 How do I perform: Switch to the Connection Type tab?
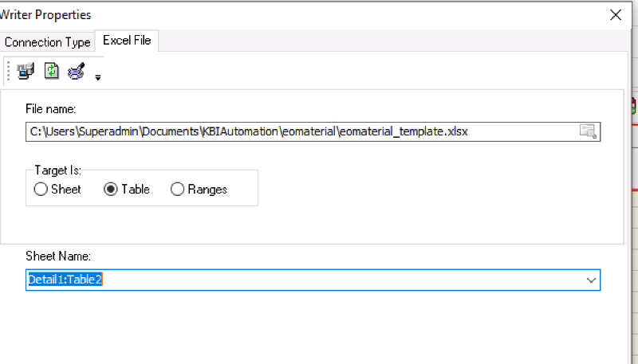(x=47, y=42)
